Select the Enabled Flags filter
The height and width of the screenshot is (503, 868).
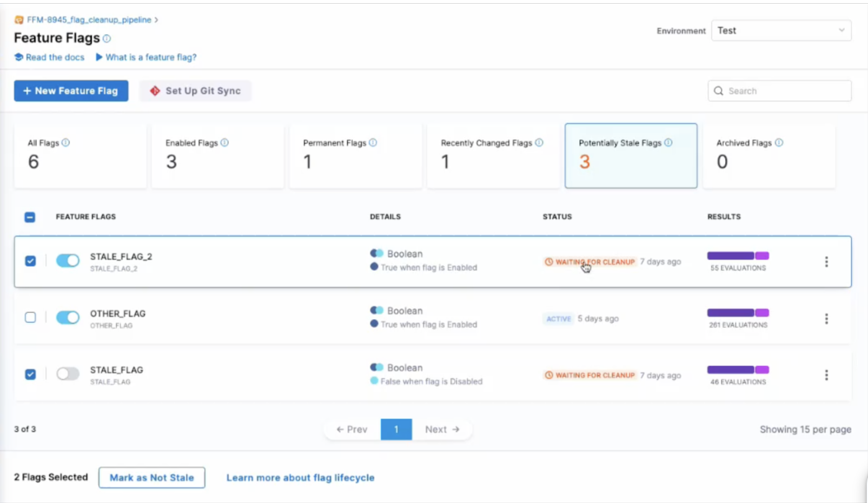(218, 155)
